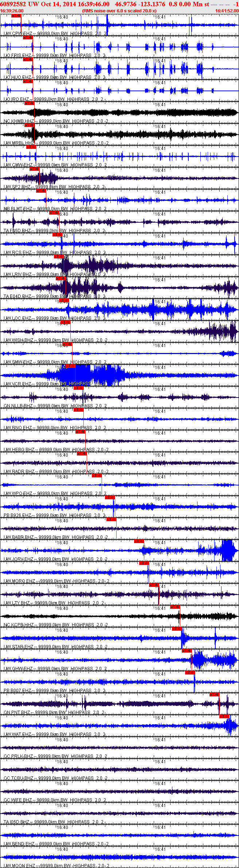Click the CC PRLK BHZ station label
The height and width of the screenshot is (868, 239).
(18, 756)
